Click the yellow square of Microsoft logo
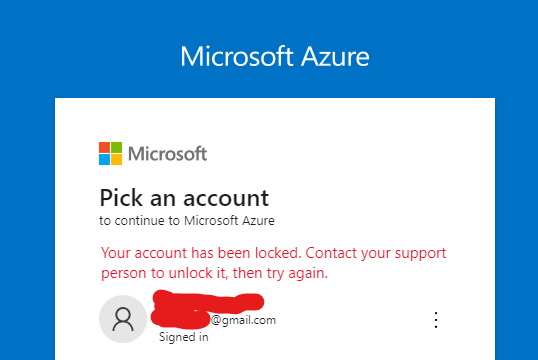Viewport: 538px width, 360px height. (x=117, y=160)
